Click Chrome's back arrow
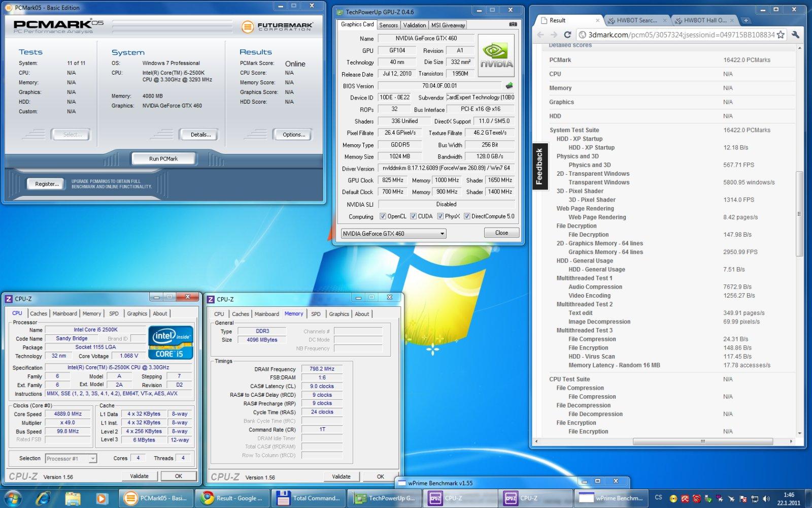The image size is (812, 508). point(540,35)
